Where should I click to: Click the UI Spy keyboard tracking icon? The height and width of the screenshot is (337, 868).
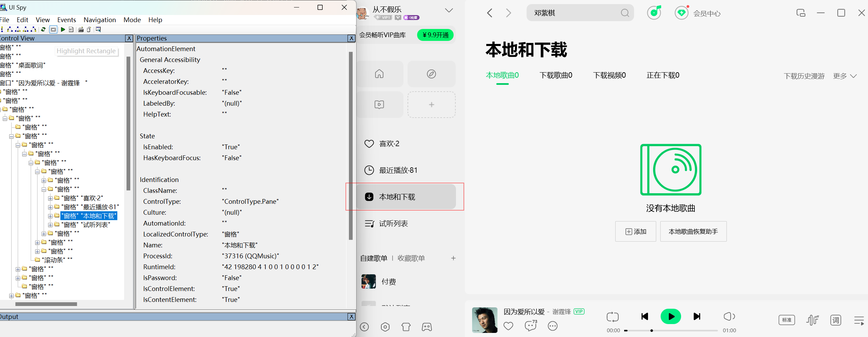pyautogui.click(x=81, y=30)
